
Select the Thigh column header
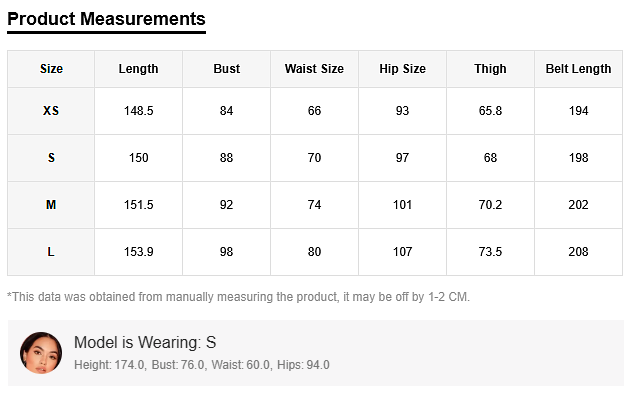[x=490, y=69]
